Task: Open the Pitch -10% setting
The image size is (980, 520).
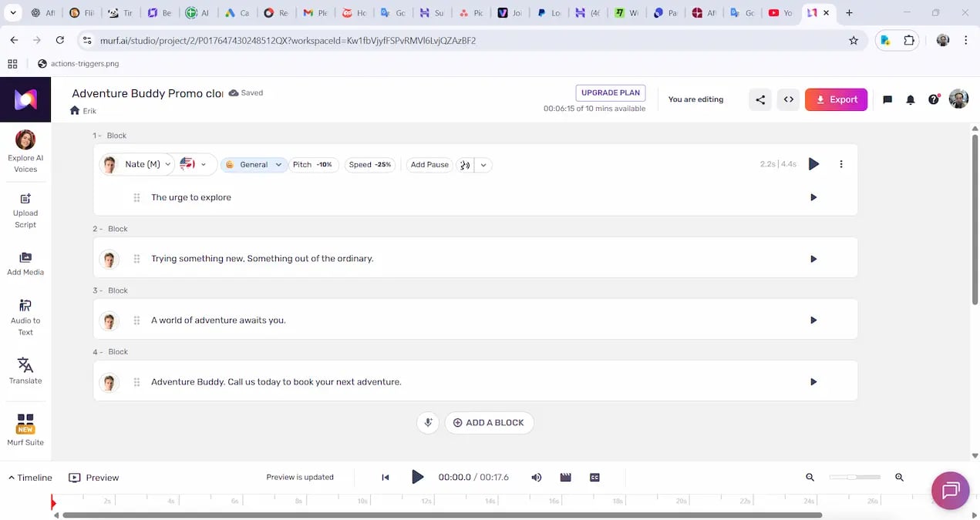Action: (x=312, y=165)
